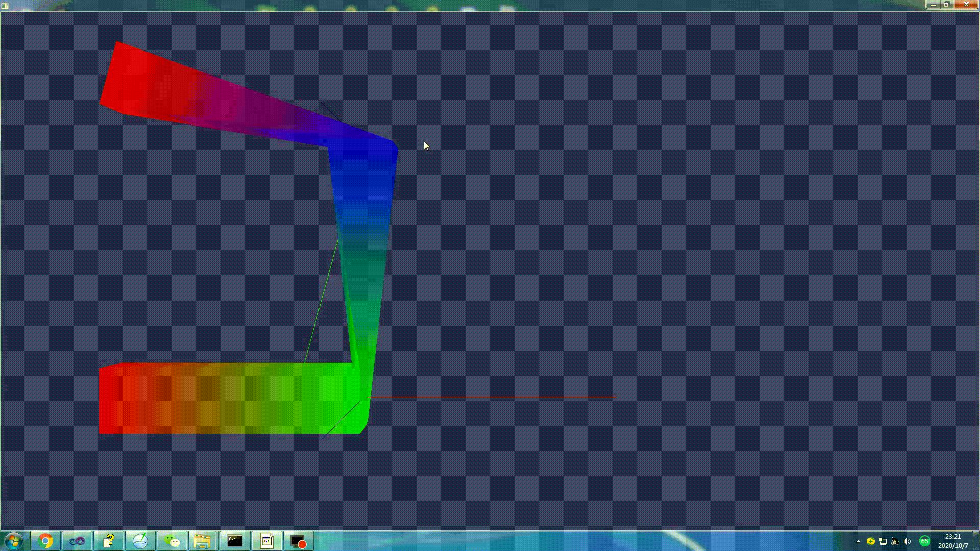
Task: Open the volume speaker control
Action: [x=907, y=541]
